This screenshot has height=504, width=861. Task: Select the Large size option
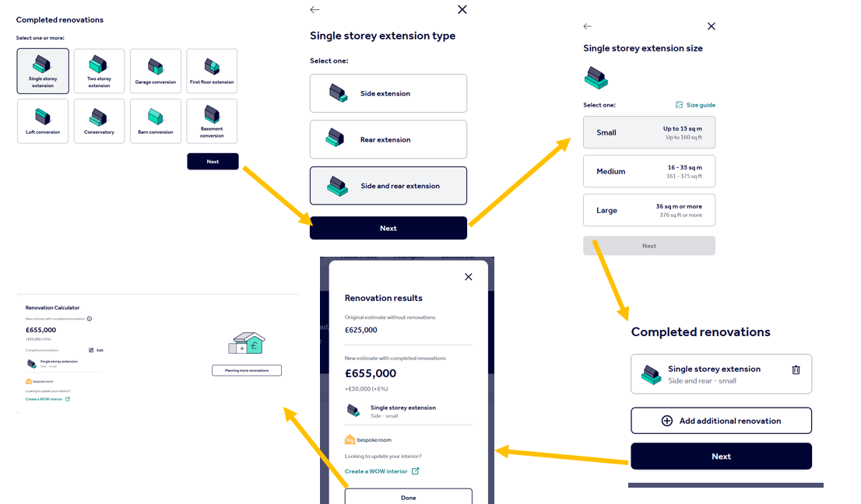click(649, 210)
